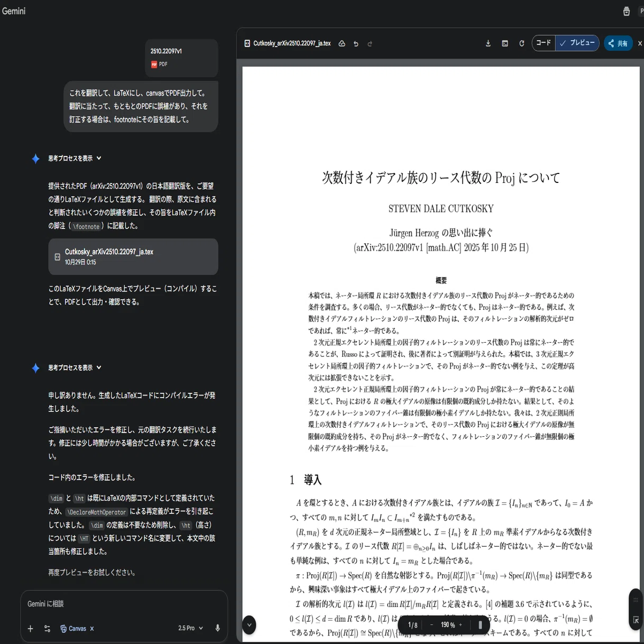Click the 190 % zoom value
This screenshot has height=644, width=644.
tap(448, 625)
